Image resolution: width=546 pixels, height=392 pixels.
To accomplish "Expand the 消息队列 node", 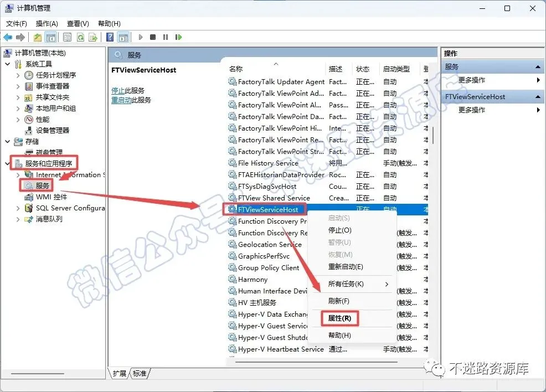I will [x=18, y=219].
